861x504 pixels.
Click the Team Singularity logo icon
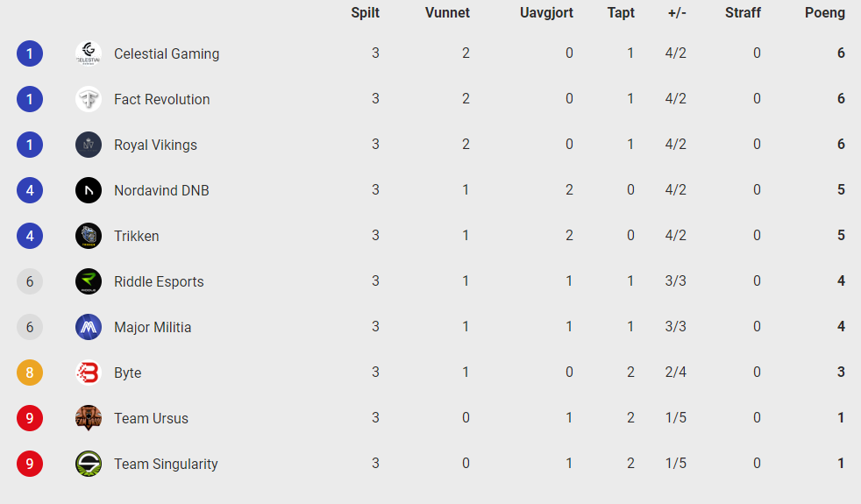click(89, 464)
